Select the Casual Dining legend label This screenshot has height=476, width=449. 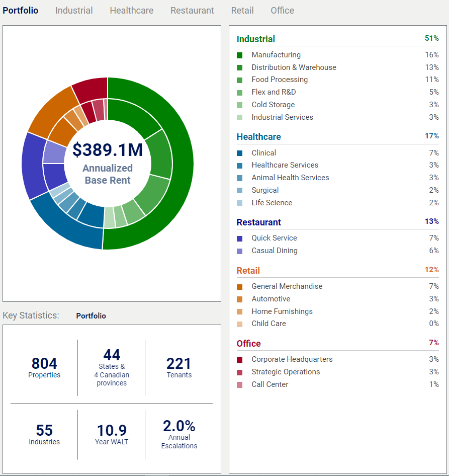point(275,251)
